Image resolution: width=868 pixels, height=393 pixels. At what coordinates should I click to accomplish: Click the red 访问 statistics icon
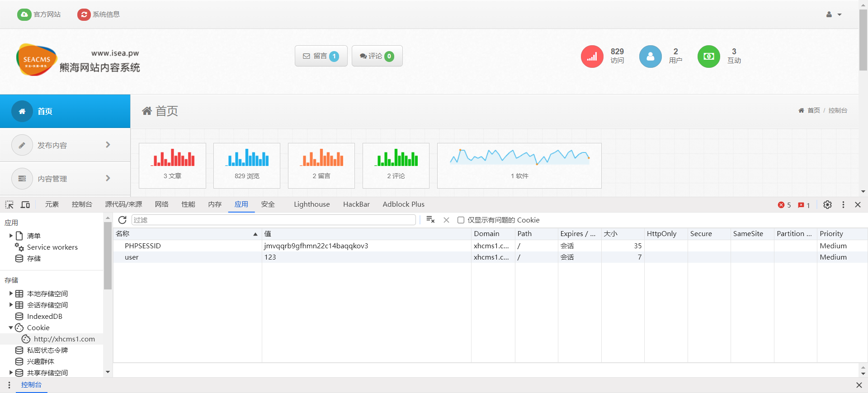[592, 57]
